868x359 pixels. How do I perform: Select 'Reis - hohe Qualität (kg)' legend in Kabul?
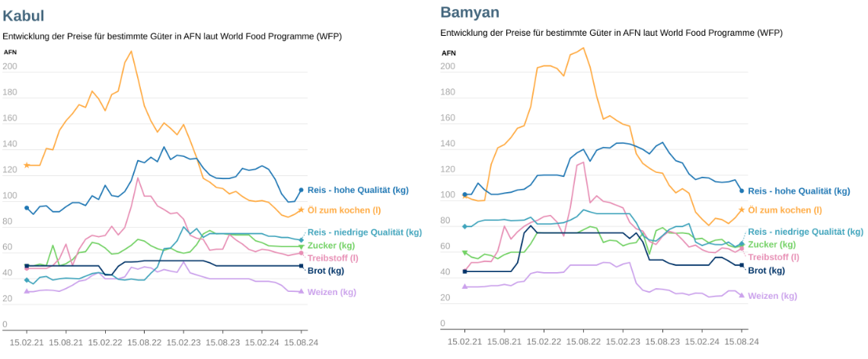click(x=358, y=190)
